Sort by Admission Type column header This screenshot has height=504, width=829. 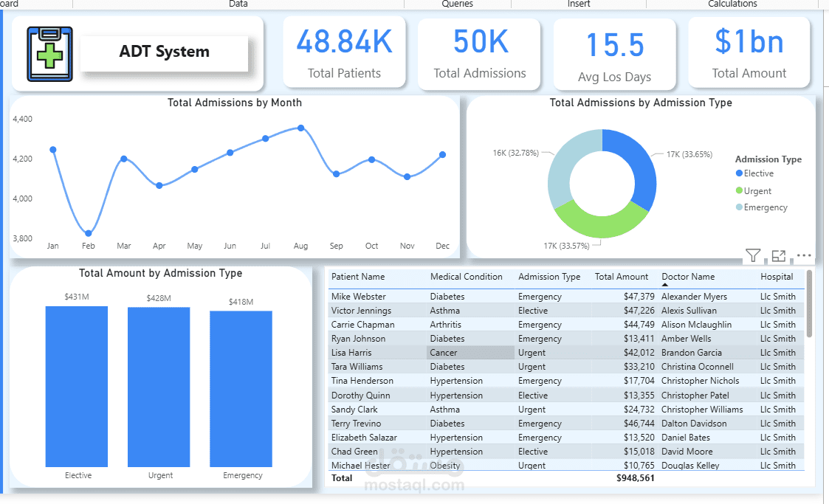point(548,277)
